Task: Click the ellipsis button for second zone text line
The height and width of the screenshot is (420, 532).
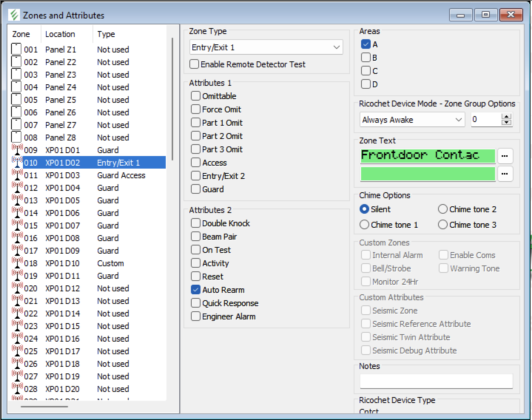Action: coord(505,174)
